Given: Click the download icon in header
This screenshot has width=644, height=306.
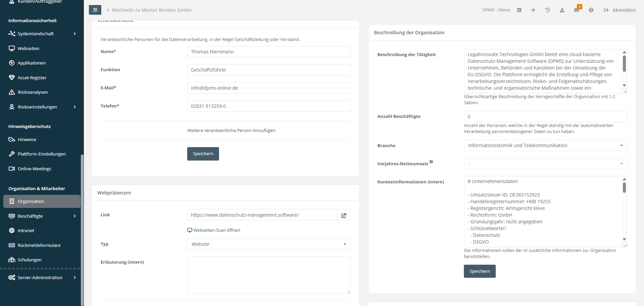Looking at the screenshot, I should click(562, 10).
